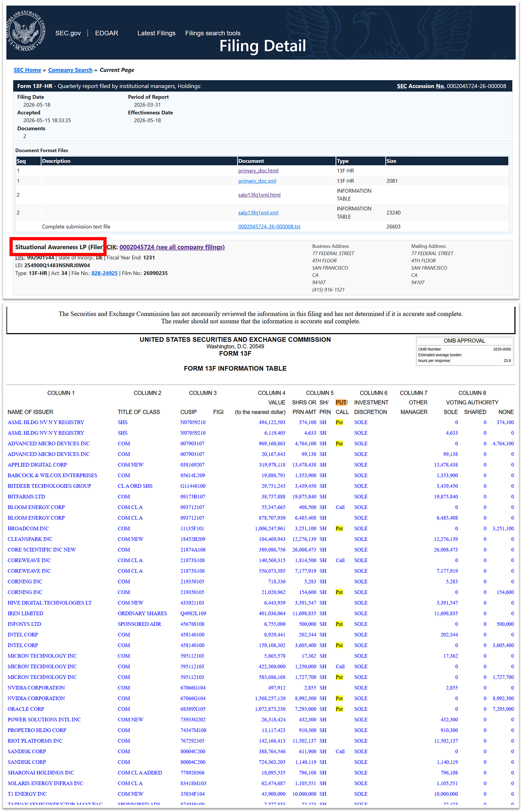This screenshot has width=522, height=812.
Task: Open the salp13fq1xml.xml file link
Action: (x=258, y=213)
